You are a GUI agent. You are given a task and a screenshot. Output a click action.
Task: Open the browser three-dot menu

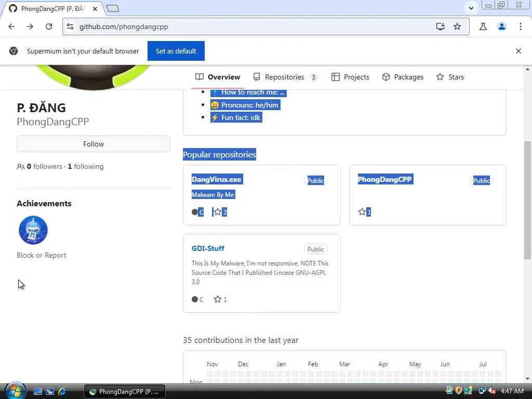(521, 26)
